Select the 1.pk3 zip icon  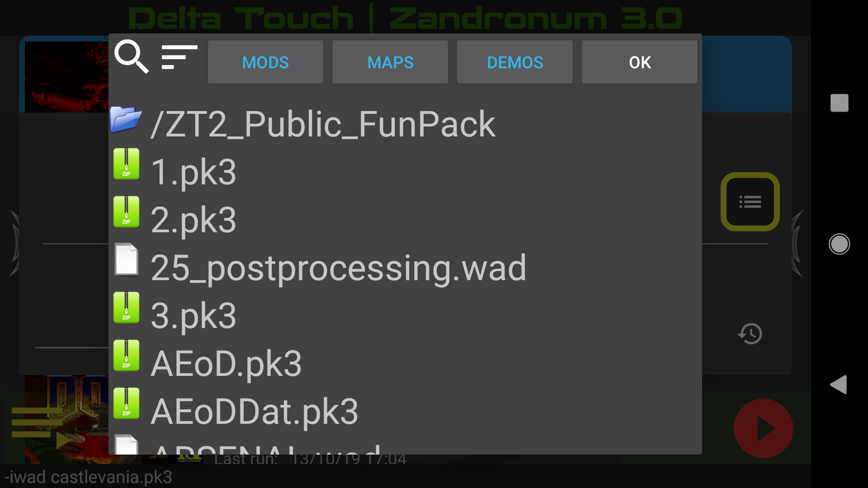coord(126,164)
